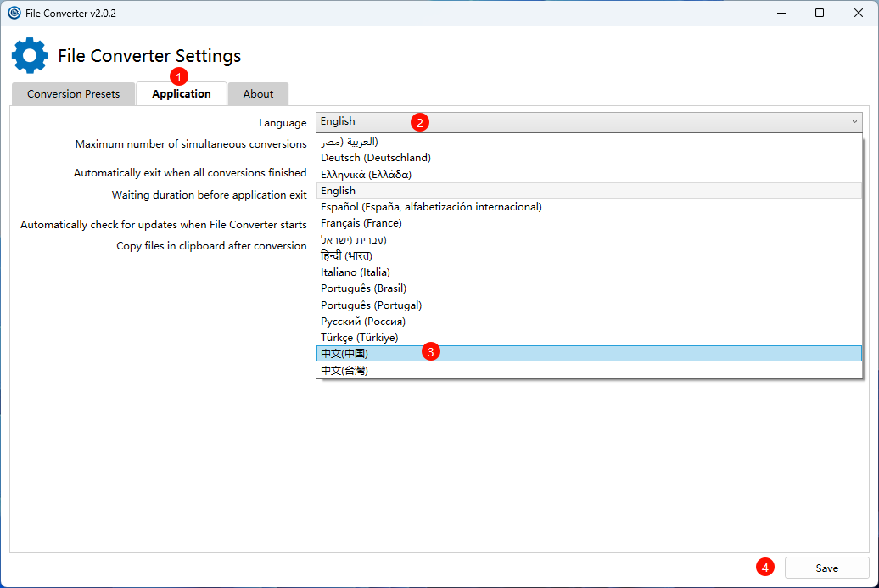Pick the Hebrew (Israel) language option

589,239
